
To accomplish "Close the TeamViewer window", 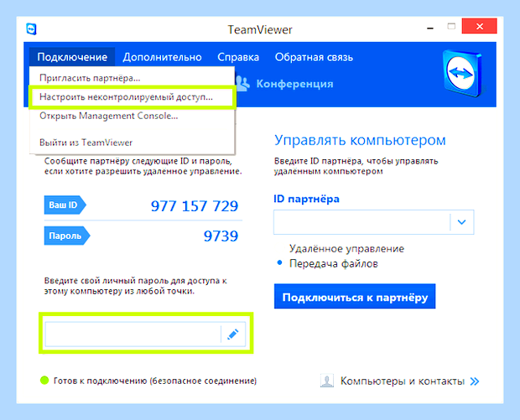I will click(479, 26).
